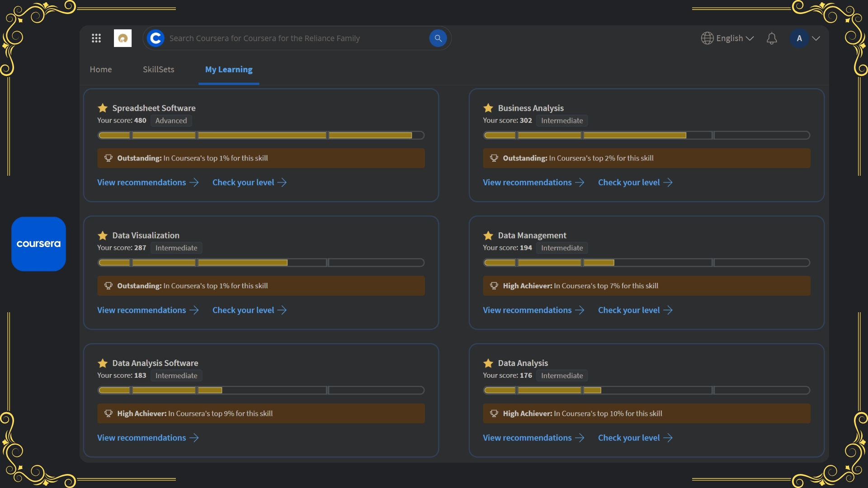Click trophy icon in Data Analysis Software banner

tap(108, 413)
